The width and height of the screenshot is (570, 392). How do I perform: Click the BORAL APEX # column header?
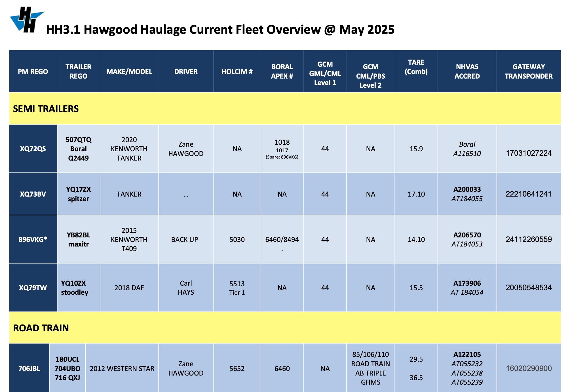[282, 71]
